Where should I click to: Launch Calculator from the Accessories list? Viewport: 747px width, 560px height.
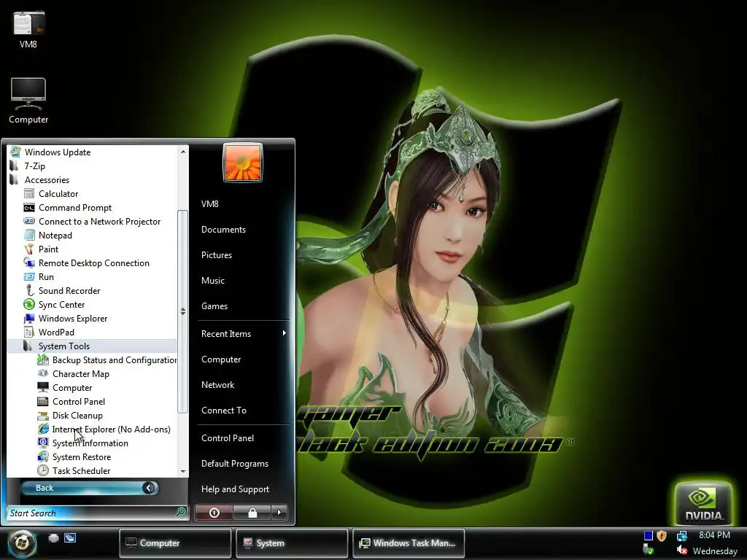click(58, 194)
